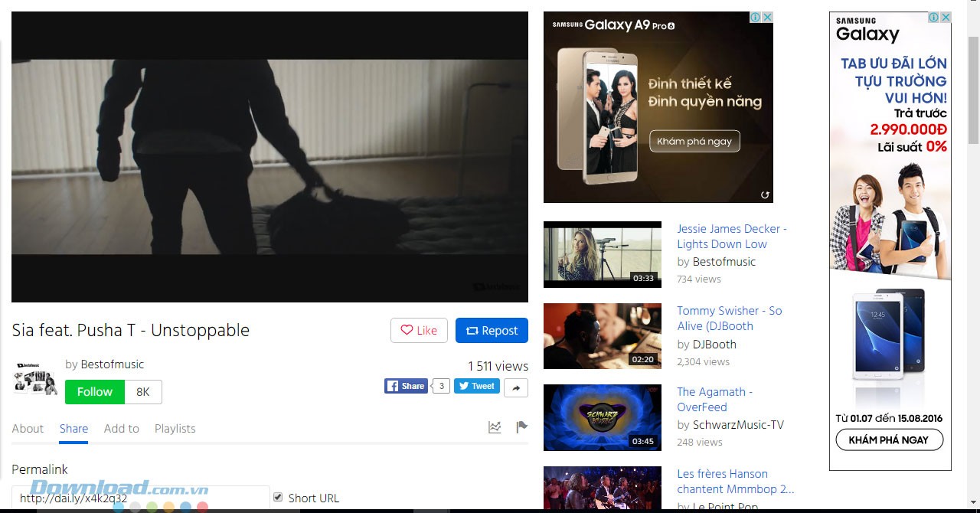Open ad info on right Samsung banner

tap(934, 18)
